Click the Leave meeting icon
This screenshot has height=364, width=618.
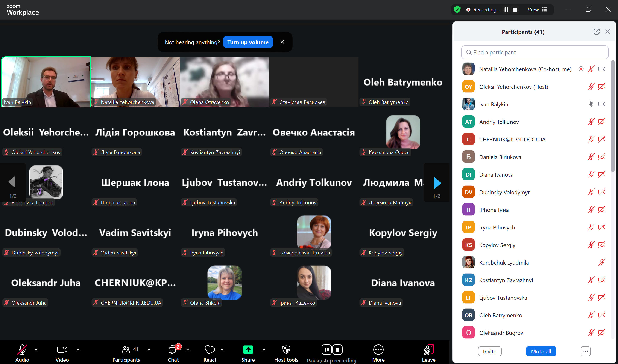[428, 350]
